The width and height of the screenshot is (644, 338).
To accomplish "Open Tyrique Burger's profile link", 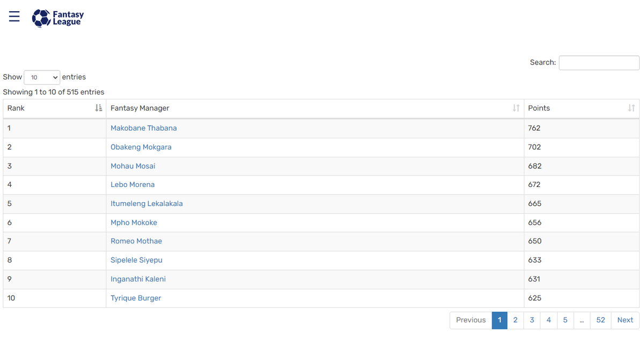I will pyautogui.click(x=136, y=298).
